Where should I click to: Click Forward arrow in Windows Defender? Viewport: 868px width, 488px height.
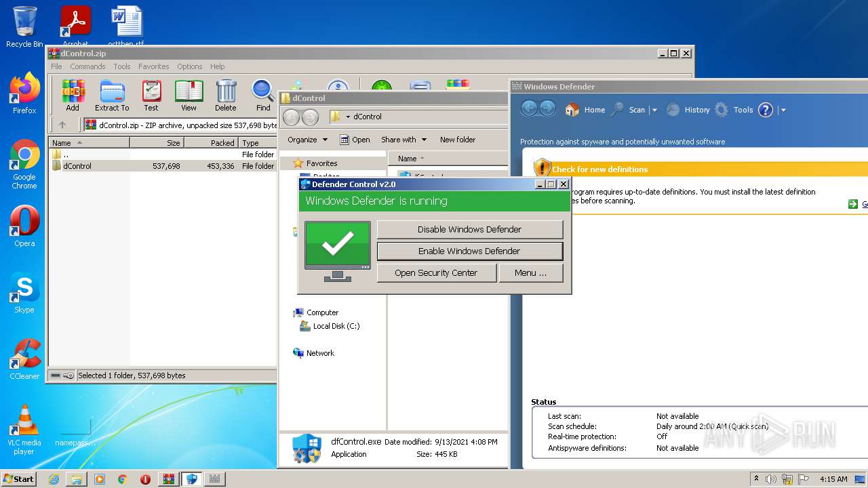tap(547, 108)
